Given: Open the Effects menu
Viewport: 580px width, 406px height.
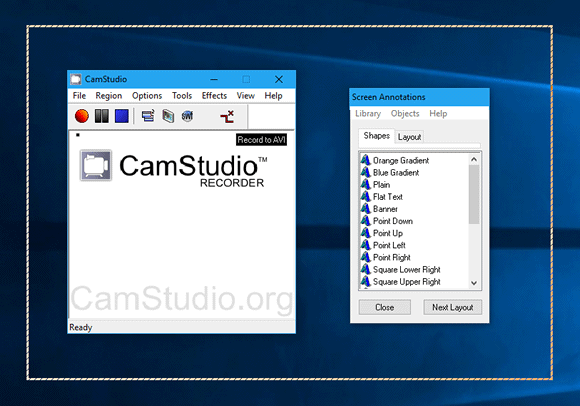Looking at the screenshot, I should tap(214, 96).
